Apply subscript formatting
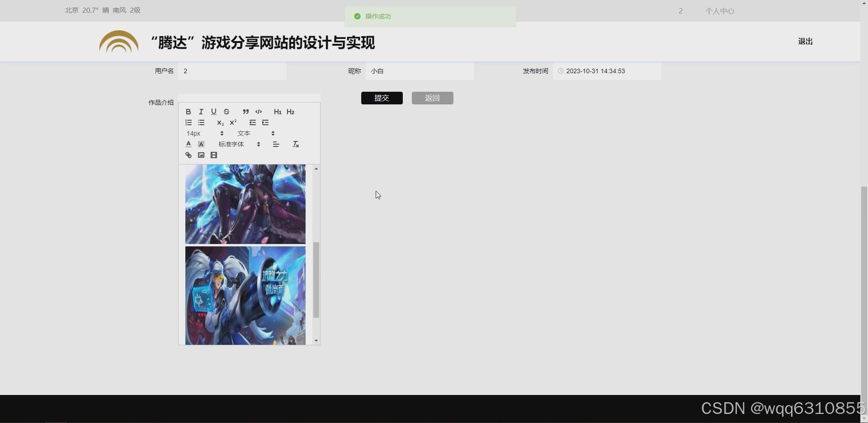The height and width of the screenshot is (423, 868). pyautogui.click(x=220, y=122)
